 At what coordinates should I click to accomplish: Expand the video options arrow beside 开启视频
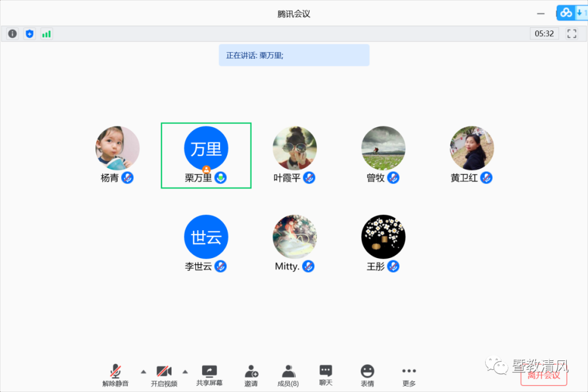click(185, 372)
